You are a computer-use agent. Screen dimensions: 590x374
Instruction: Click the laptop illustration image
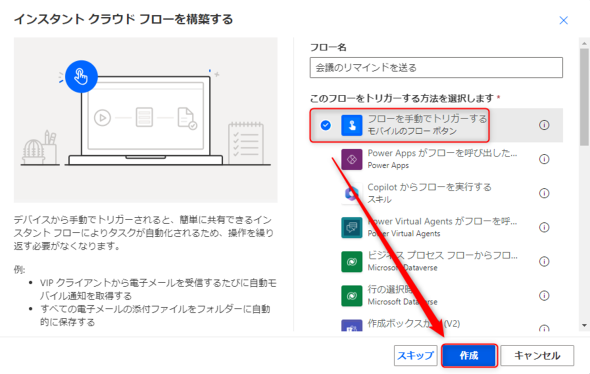(x=146, y=120)
